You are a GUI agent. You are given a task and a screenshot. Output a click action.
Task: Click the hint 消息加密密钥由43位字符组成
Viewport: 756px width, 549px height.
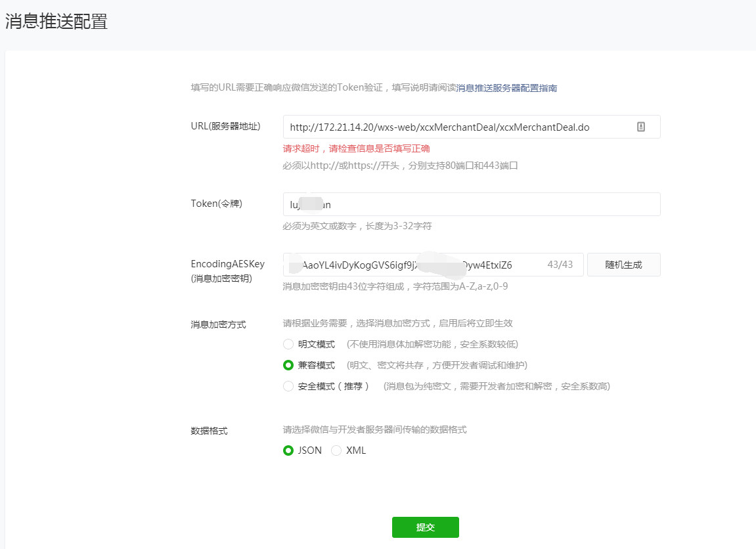[395, 286]
